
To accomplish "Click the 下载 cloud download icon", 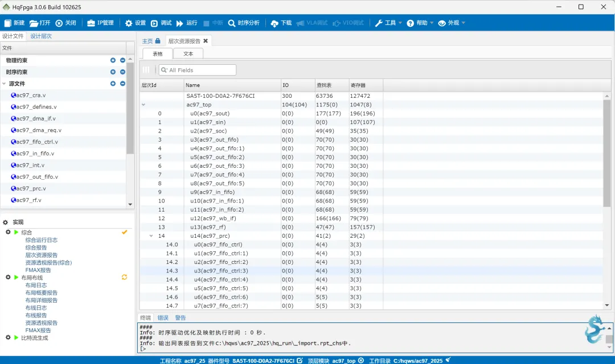I will pos(274,23).
